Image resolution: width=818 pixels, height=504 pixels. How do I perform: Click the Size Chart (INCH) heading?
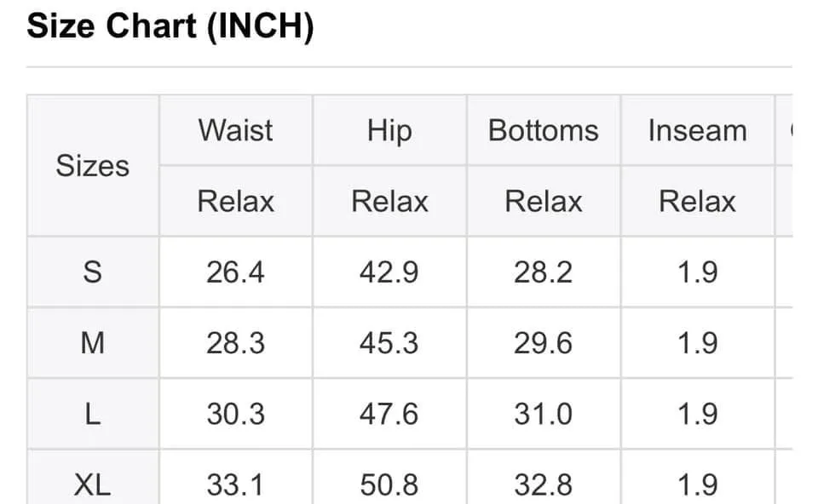click(x=170, y=26)
